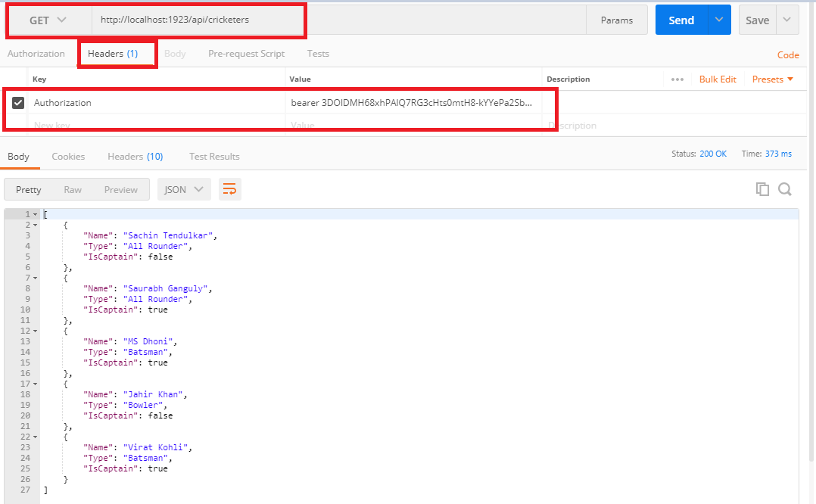The height and width of the screenshot is (504, 816).
Task: Open the three-dots column options menu
Action: tap(677, 79)
